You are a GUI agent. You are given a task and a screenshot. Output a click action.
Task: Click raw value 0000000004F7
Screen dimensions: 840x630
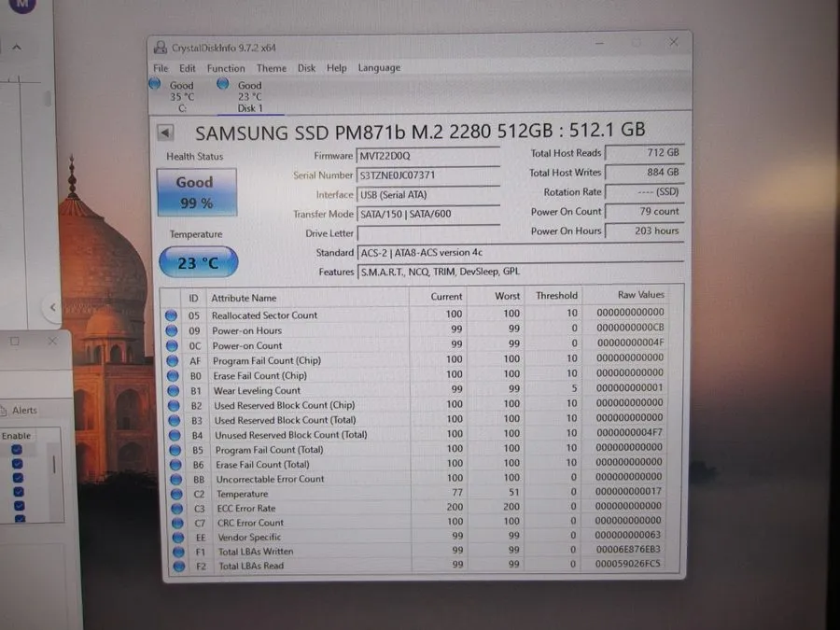pyautogui.click(x=629, y=432)
